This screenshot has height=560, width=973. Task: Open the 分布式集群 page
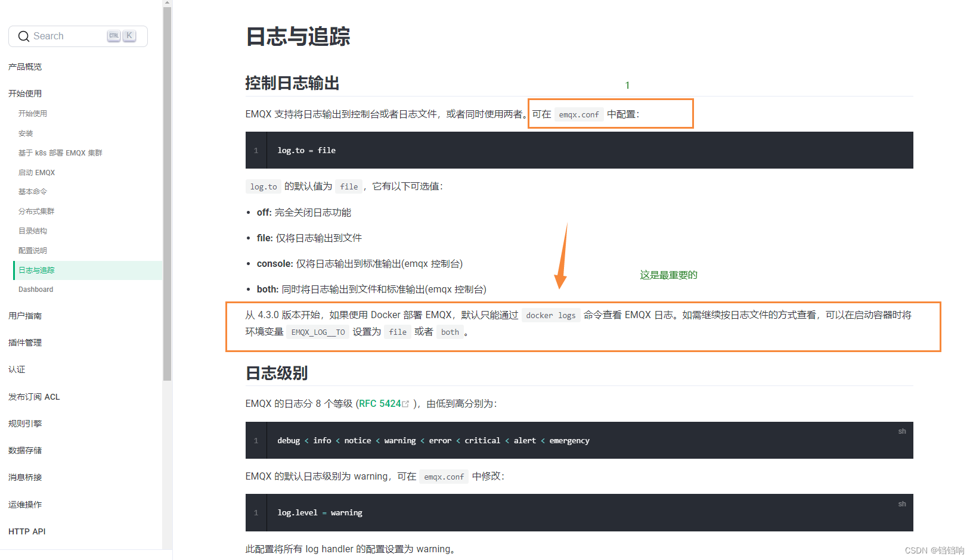[36, 211]
